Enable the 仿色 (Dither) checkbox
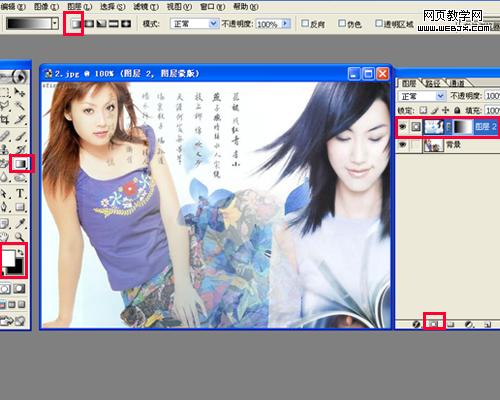 342,23
